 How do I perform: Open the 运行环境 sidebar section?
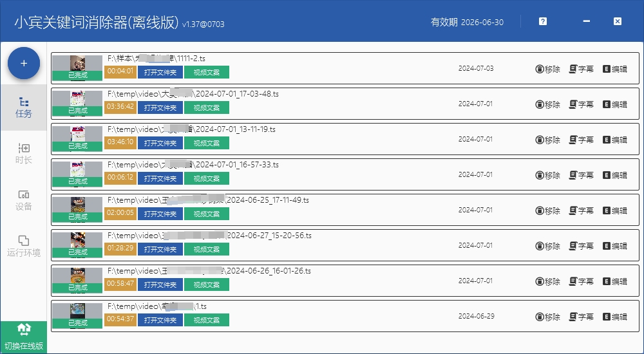(x=24, y=246)
